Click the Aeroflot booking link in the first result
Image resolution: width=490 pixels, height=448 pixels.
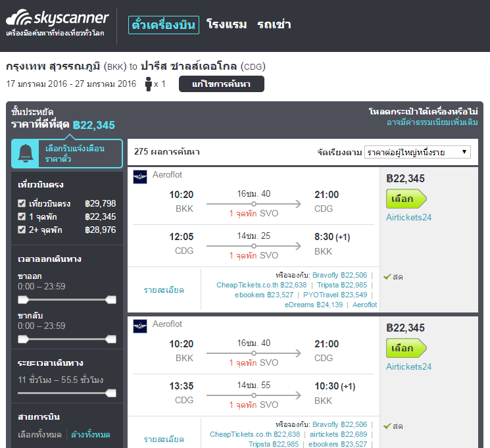click(x=364, y=305)
